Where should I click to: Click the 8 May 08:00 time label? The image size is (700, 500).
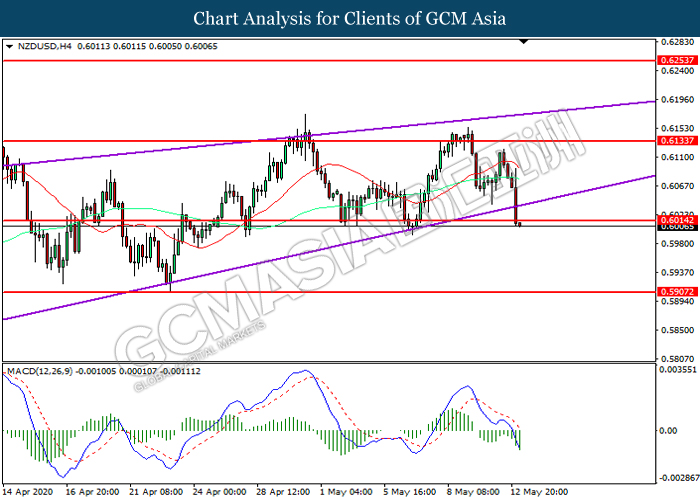474,492
